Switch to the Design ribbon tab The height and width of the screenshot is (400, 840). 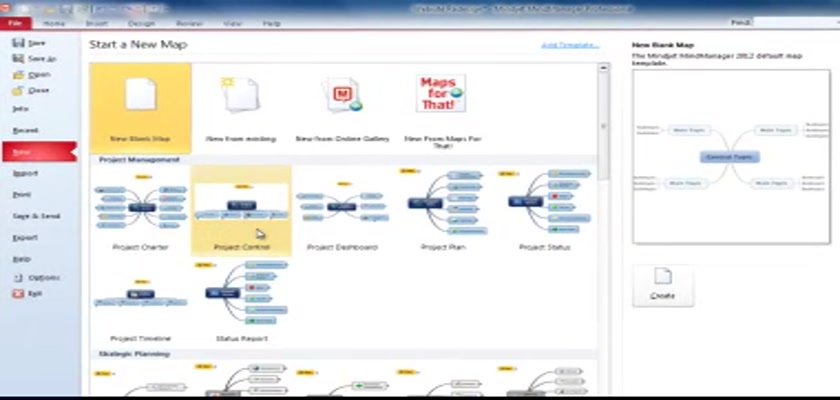144,22
